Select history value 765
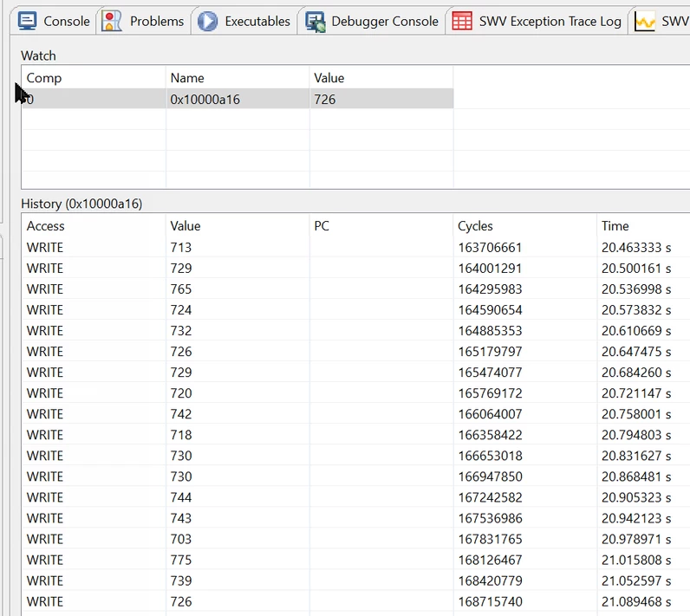Viewport: 690px width, 616px height. pyautogui.click(x=181, y=289)
